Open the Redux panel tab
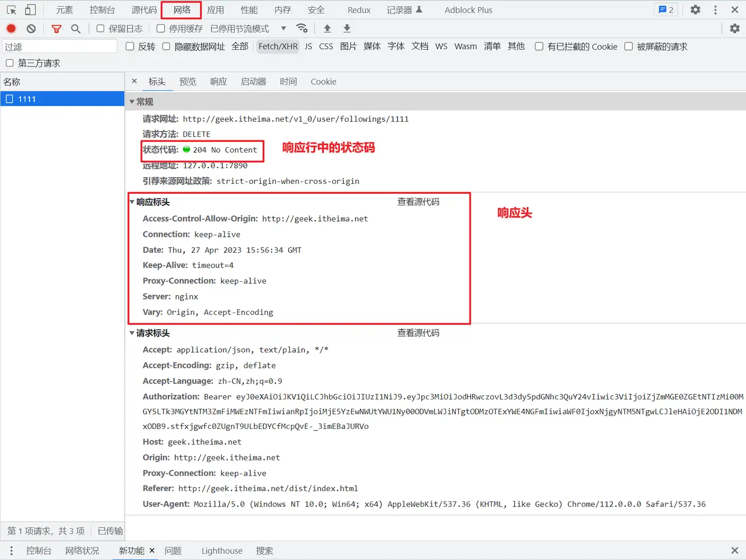 [359, 10]
